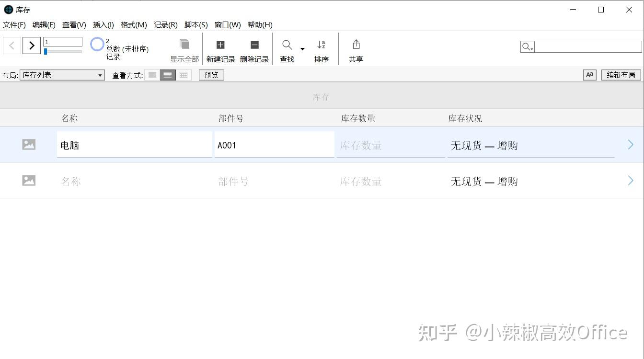Expand the 电脑 record detail chevron
The image size is (644, 359).
click(631, 144)
